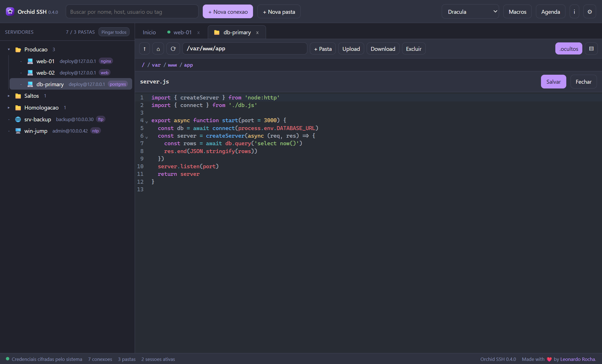Viewport: 602px width, 364px height.
Task: Select the db-primary server in sidebar
Action: tap(71, 84)
